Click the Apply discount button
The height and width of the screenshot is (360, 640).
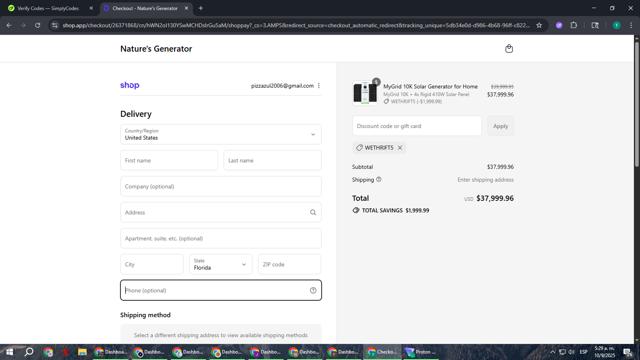[500, 126]
